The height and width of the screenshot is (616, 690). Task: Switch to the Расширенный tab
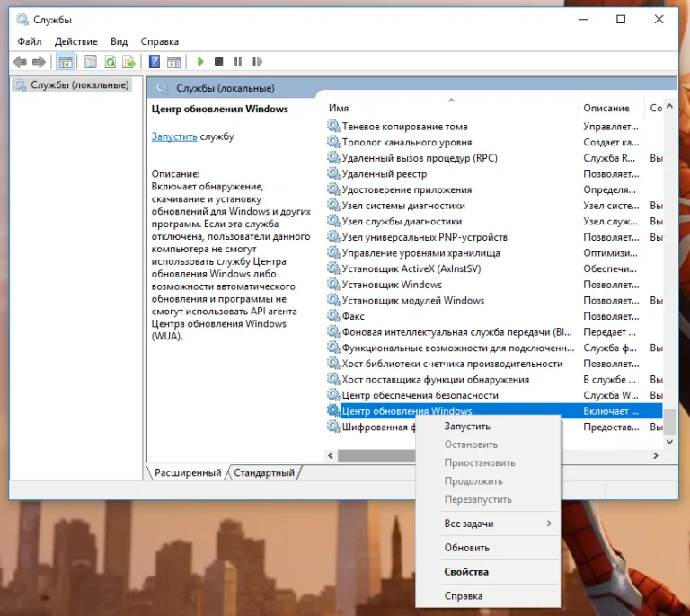(188, 472)
